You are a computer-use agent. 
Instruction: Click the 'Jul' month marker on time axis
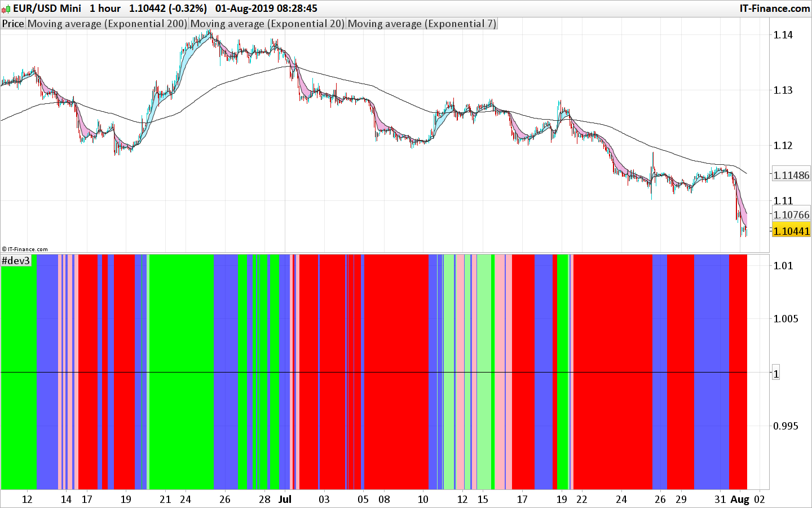(x=285, y=499)
